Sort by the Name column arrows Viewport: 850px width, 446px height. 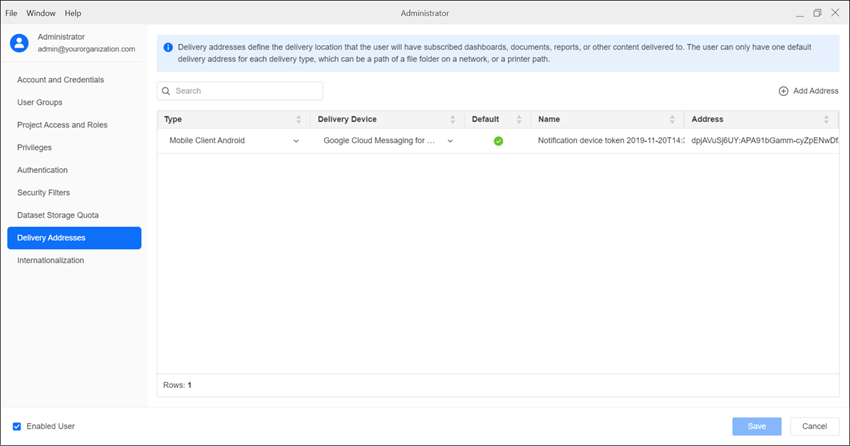(673, 119)
